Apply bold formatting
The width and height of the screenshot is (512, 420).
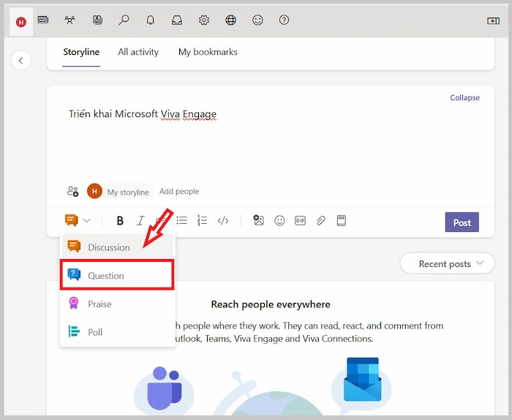coord(120,221)
